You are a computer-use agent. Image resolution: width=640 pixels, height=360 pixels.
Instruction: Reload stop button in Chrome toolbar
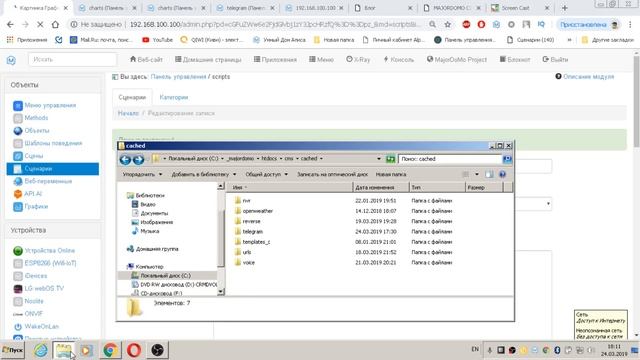pyautogui.click(x=40, y=24)
